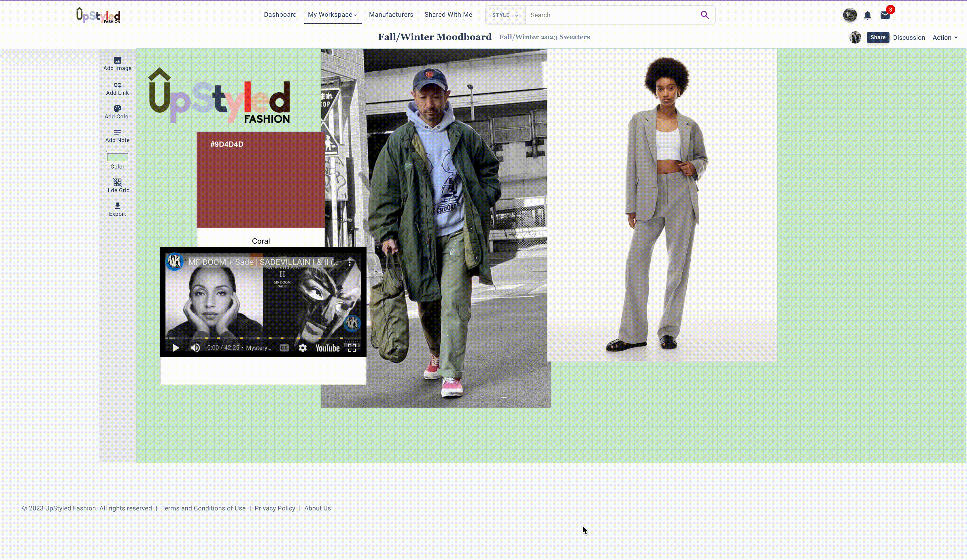Expand the Action dropdown
The image size is (967, 560).
click(945, 37)
